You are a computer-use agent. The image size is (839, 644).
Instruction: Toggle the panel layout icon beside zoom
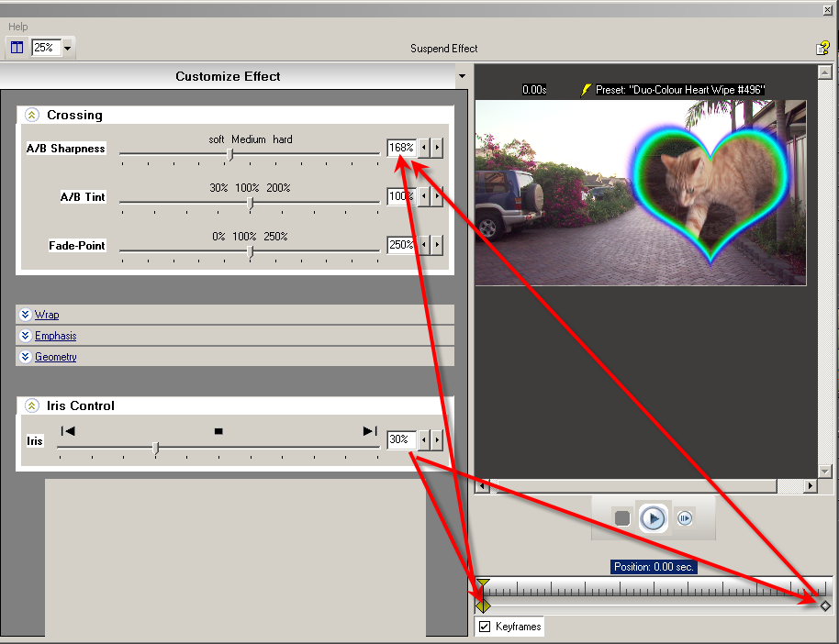point(17,48)
